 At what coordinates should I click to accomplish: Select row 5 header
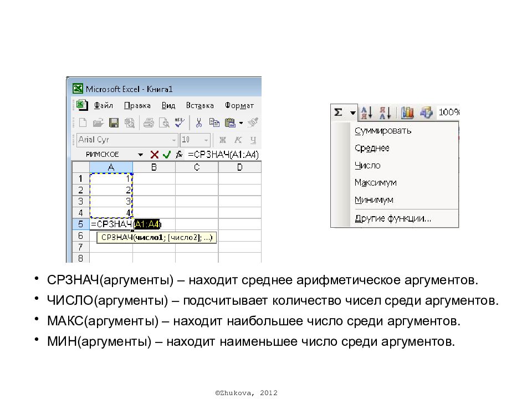point(81,224)
